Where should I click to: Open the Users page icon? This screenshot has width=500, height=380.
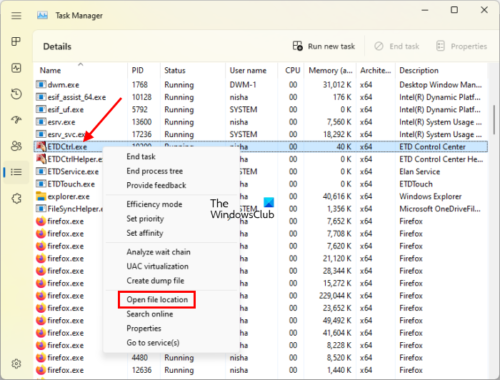point(16,146)
